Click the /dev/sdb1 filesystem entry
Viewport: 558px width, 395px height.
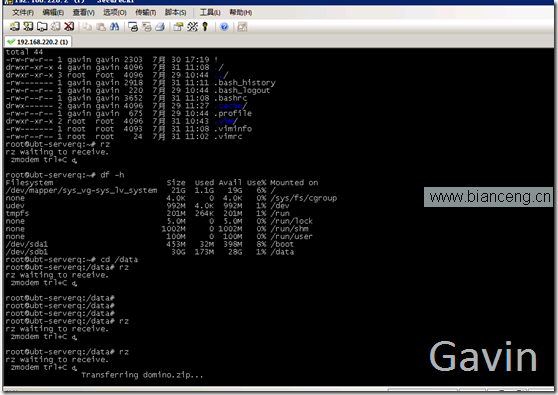(27, 252)
